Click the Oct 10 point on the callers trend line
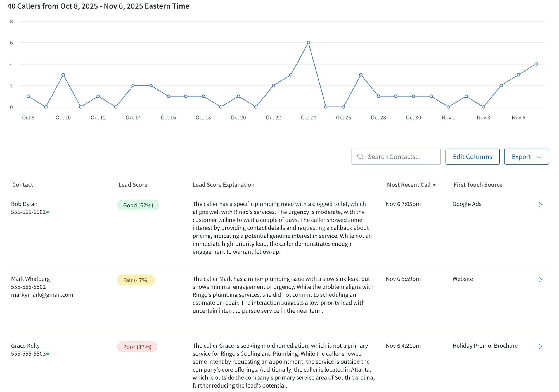The height and width of the screenshot is (392, 559). pos(63,75)
